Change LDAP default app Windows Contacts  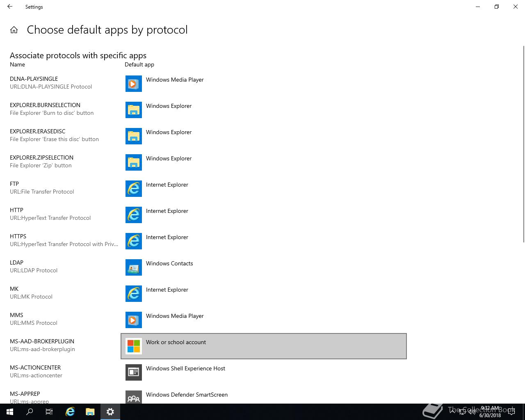264,267
